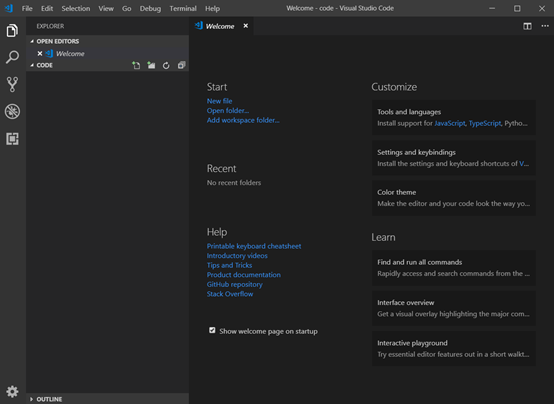Close the Welcome editor tab
Image resolution: width=554 pixels, height=404 pixels.
pyautogui.click(x=246, y=26)
